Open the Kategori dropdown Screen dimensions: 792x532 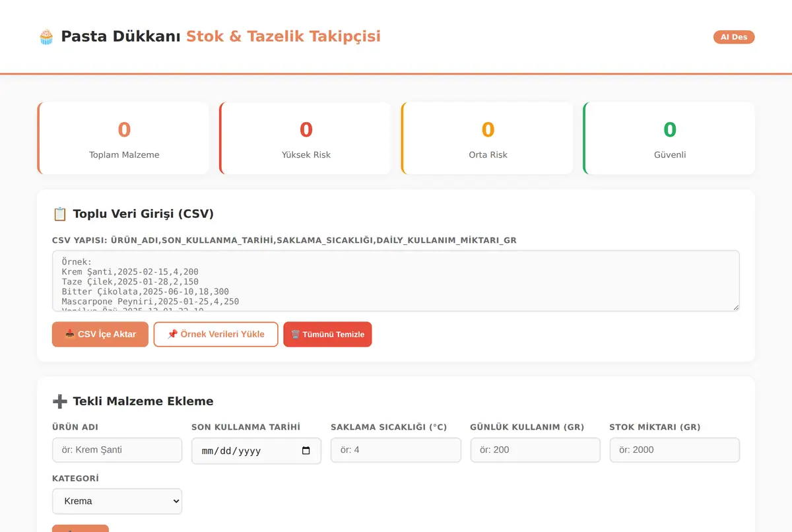click(x=117, y=501)
